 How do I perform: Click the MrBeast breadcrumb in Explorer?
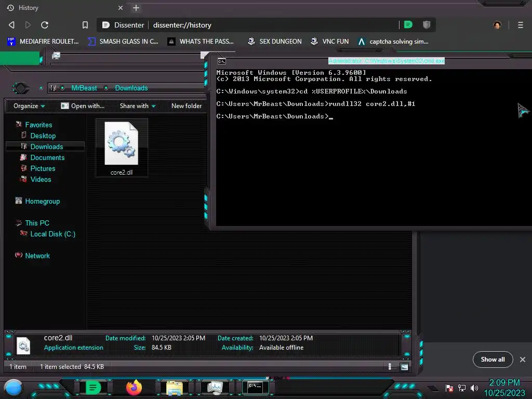click(x=84, y=88)
